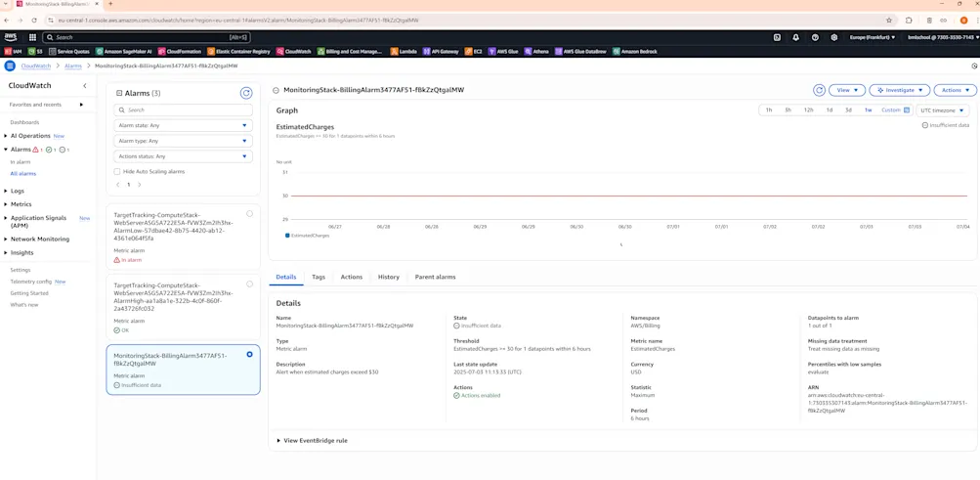Screen dimensions: 980x480
Task: Open the CloudShell terminal icon
Action: click(777, 37)
